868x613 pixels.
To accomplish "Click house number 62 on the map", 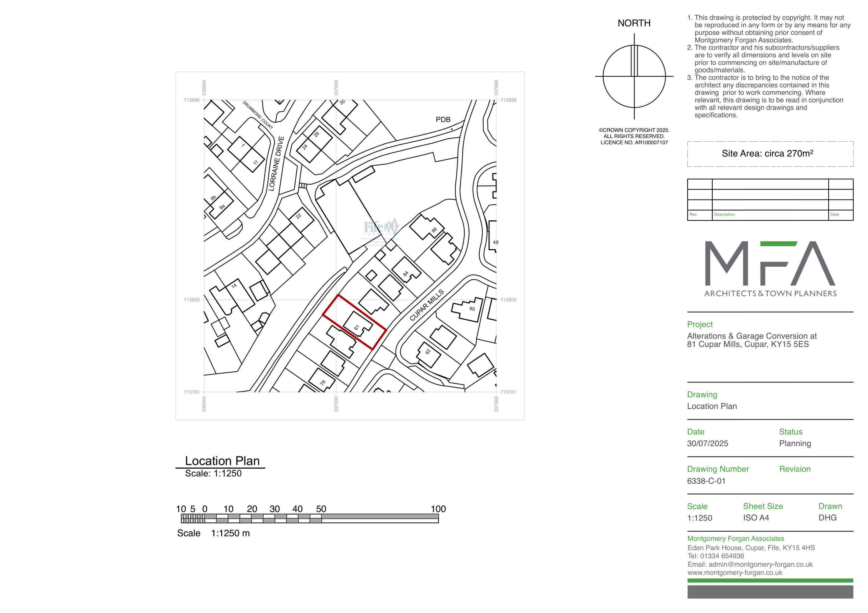I will [x=428, y=351].
